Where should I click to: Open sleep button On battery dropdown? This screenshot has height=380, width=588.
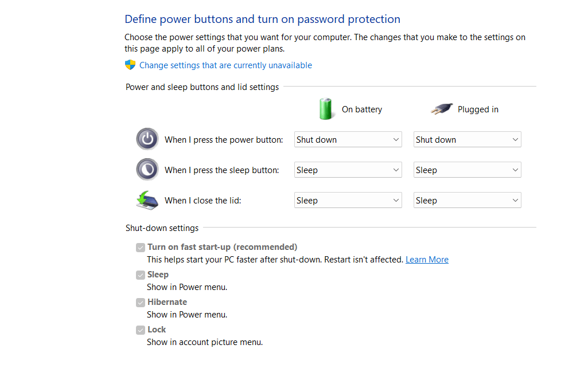(348, 170)
